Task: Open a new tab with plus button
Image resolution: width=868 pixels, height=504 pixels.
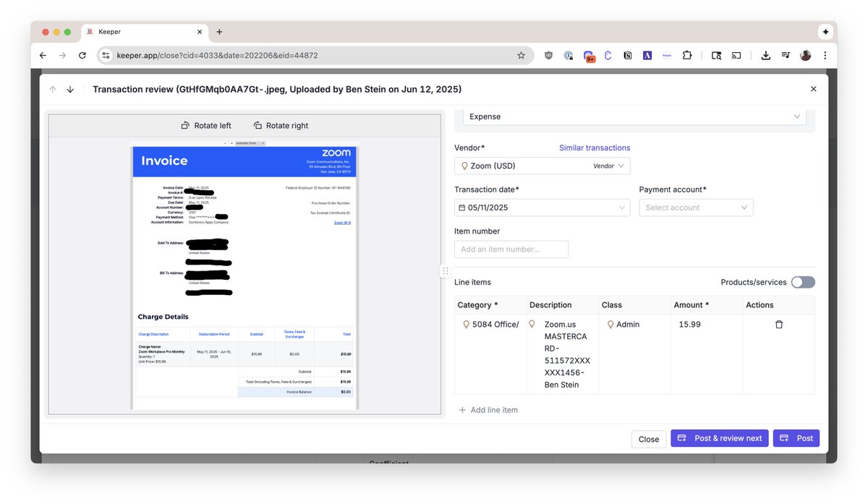Action: point(219,32)
